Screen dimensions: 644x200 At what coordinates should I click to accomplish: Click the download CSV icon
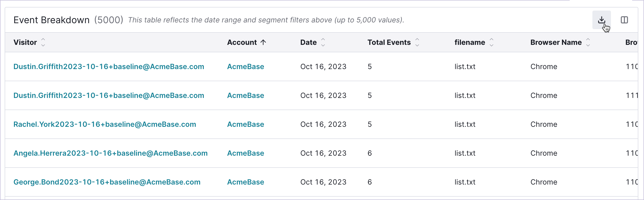pos(601,20)
